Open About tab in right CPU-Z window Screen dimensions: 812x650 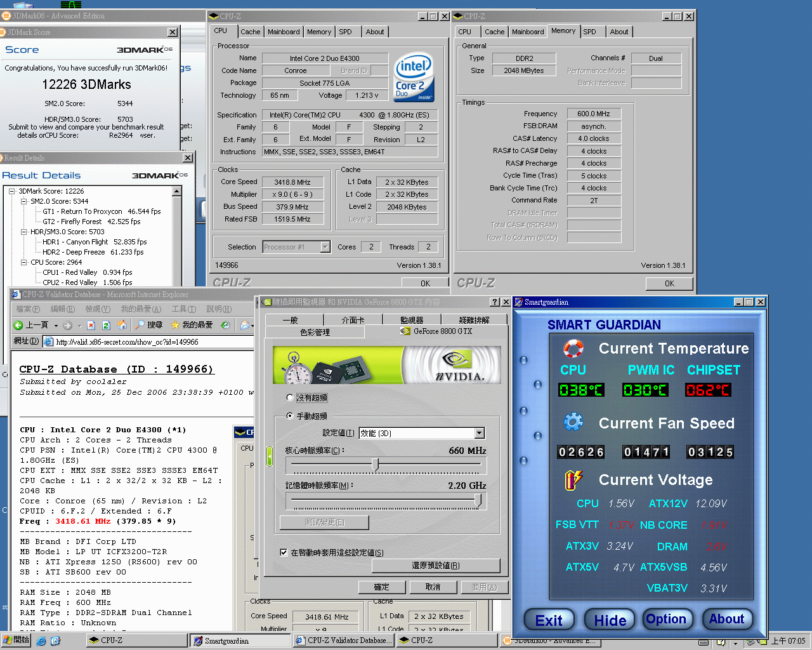(619, 32)
